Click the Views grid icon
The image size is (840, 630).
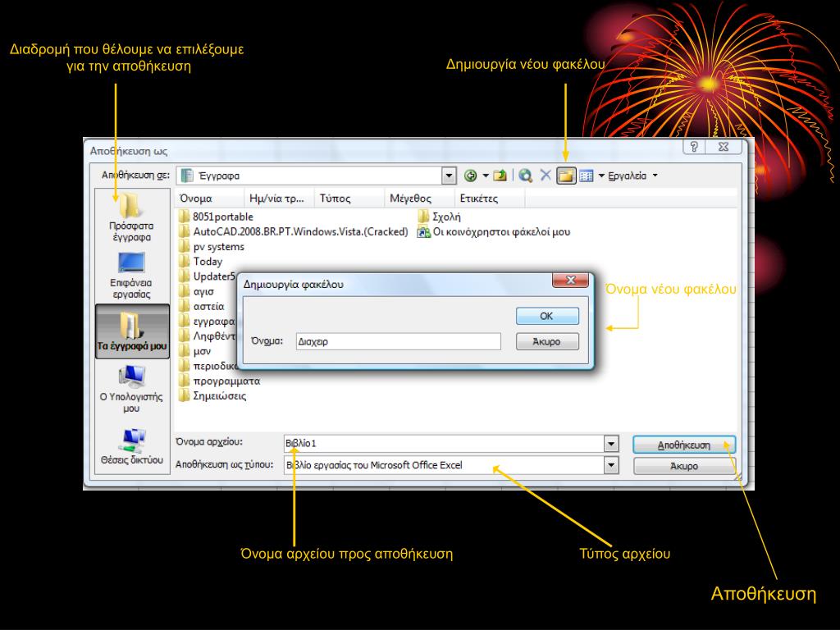tap(587, 176)
